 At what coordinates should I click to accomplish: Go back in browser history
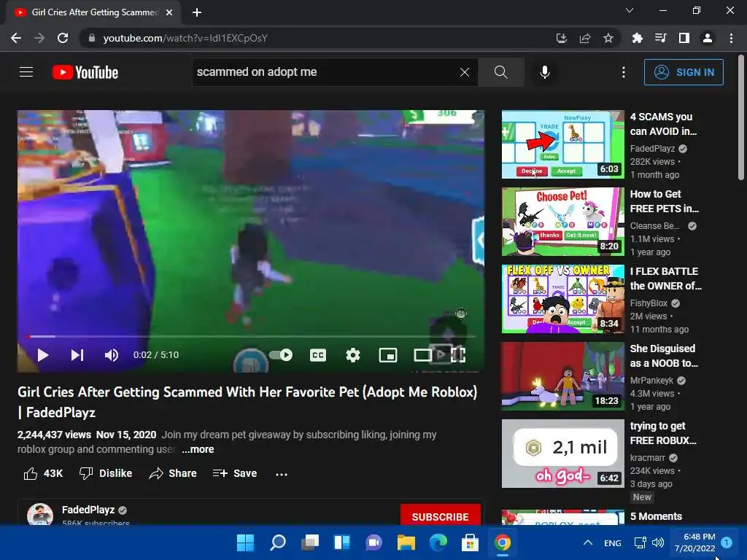[16, 38]
